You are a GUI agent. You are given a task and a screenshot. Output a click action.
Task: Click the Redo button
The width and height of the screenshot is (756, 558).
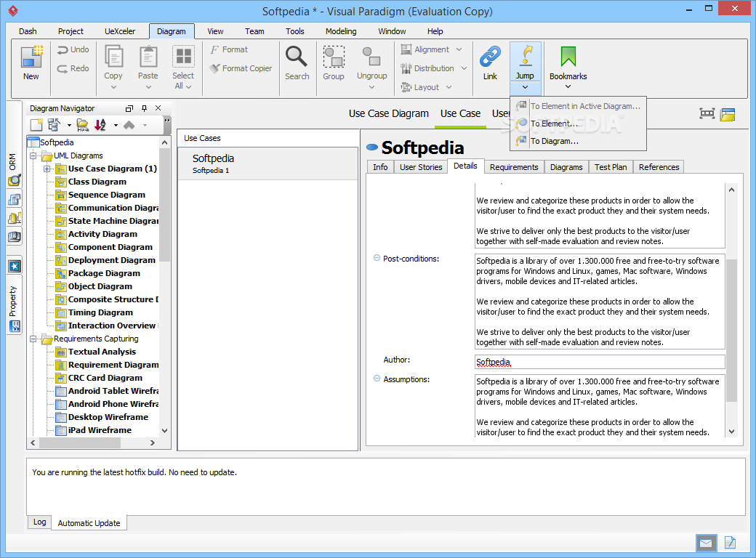73,68
